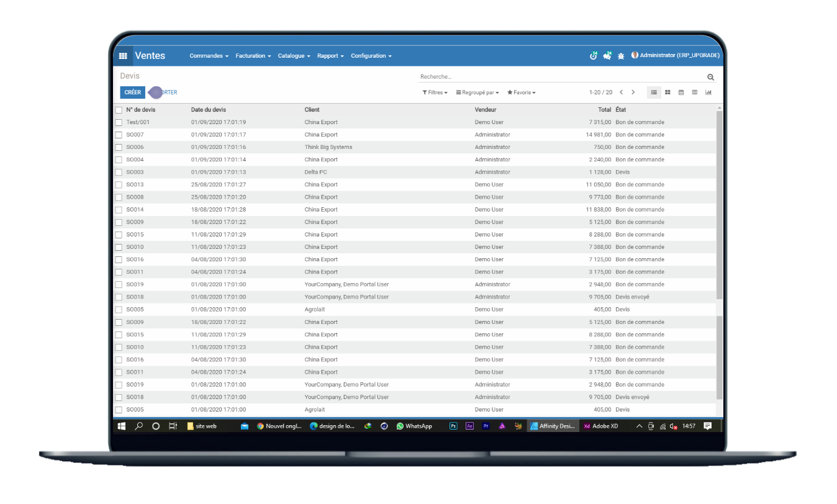Click the search magnifier icon

(710, 77)
